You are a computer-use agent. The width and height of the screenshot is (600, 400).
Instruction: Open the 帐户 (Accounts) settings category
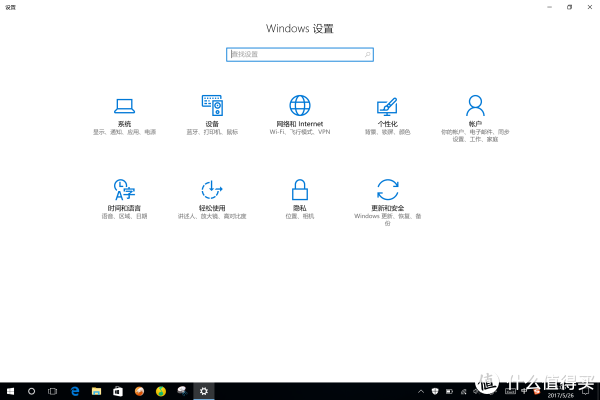[x=475, y=118]
